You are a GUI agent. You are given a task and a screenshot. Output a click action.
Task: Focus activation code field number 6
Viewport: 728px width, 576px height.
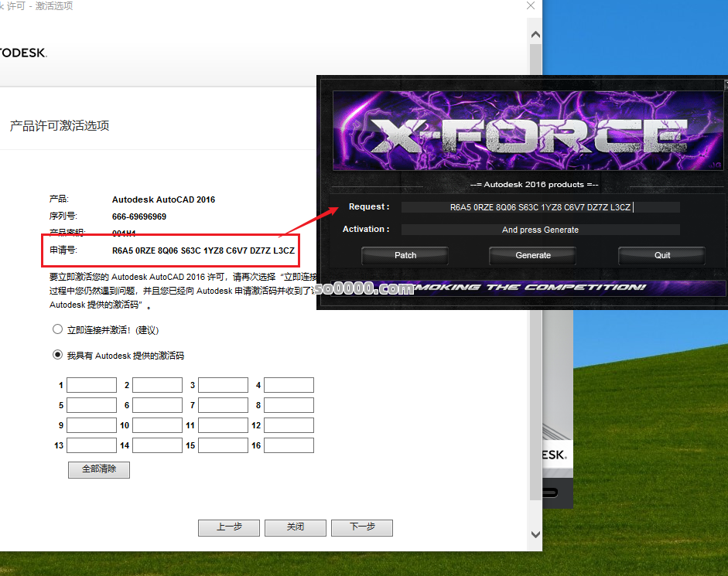click(x=157, y=405)
